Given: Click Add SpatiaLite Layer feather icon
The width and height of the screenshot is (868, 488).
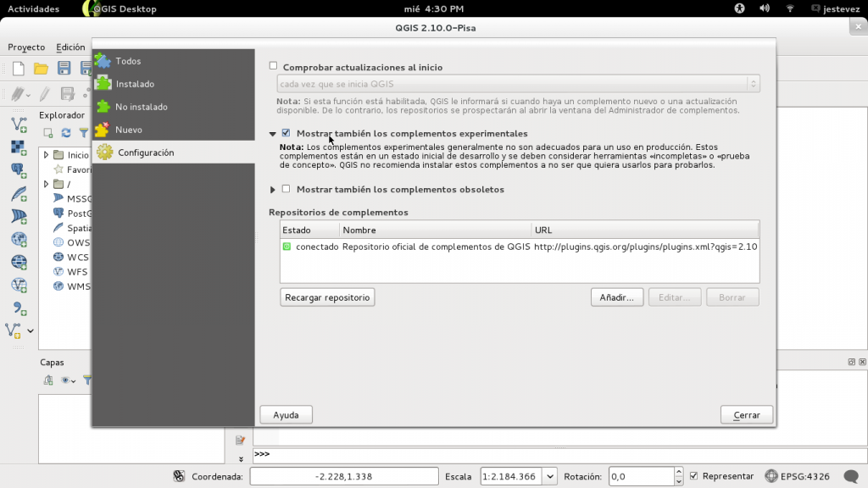Looking at the screenshot, I should pos(19,194).
